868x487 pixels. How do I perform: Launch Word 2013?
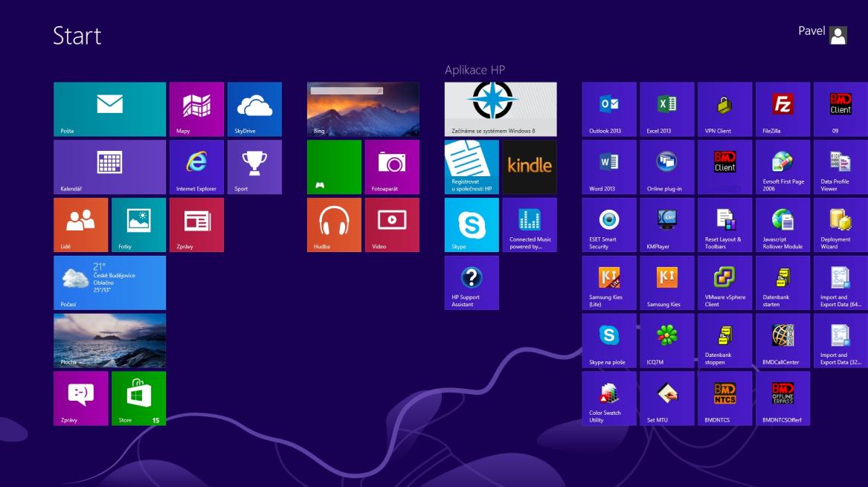point(609,167)
